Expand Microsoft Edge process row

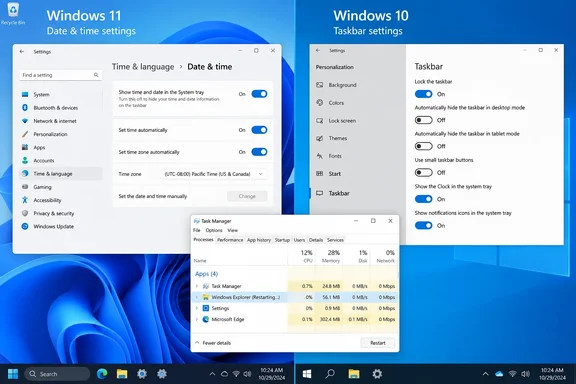coord(197,319)
